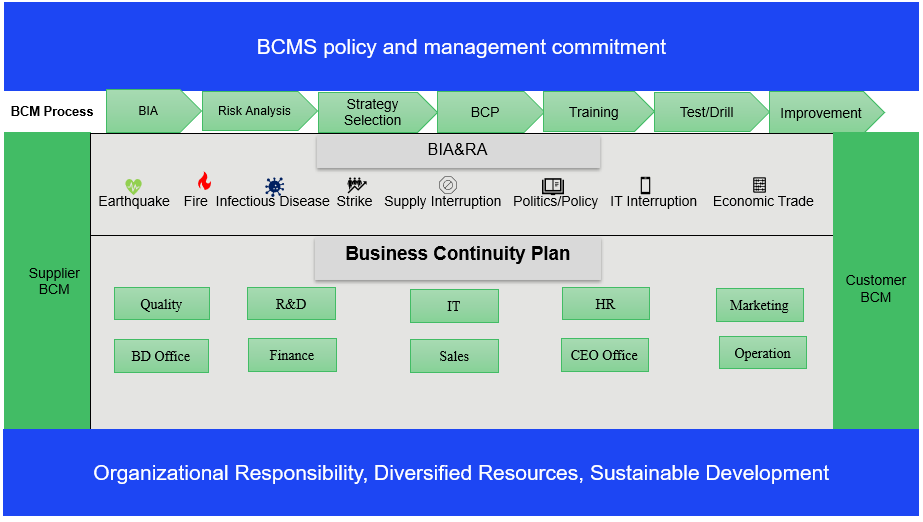This screenshot has width=923, height=522.
Task: Click the Strike protest icon
Action: click(356, 185)
